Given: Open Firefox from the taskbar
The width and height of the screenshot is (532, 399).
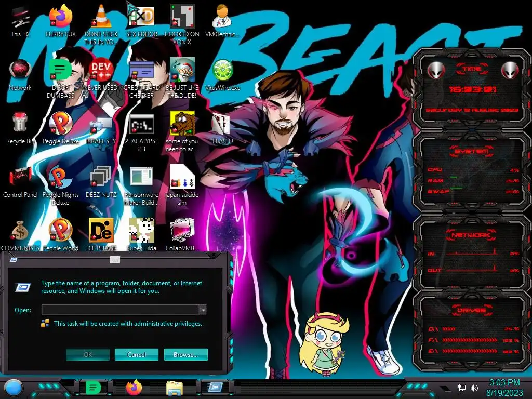Looking at the screenshot, I should [x=134, y=388].
